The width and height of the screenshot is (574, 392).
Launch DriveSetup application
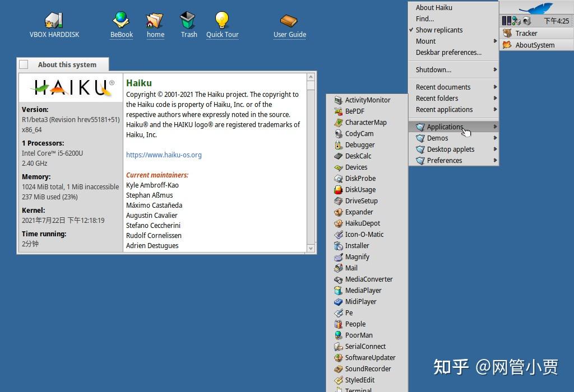367,200
